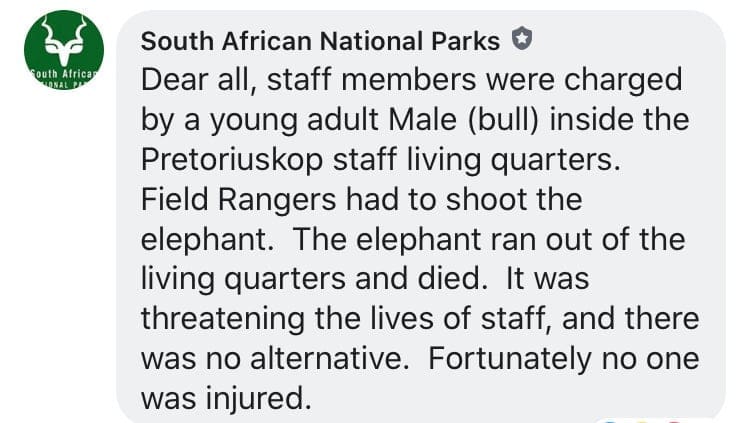736x423 pixels.
Task: Click the word 'Pretoriuskop' in the comment
Action: 235,160
